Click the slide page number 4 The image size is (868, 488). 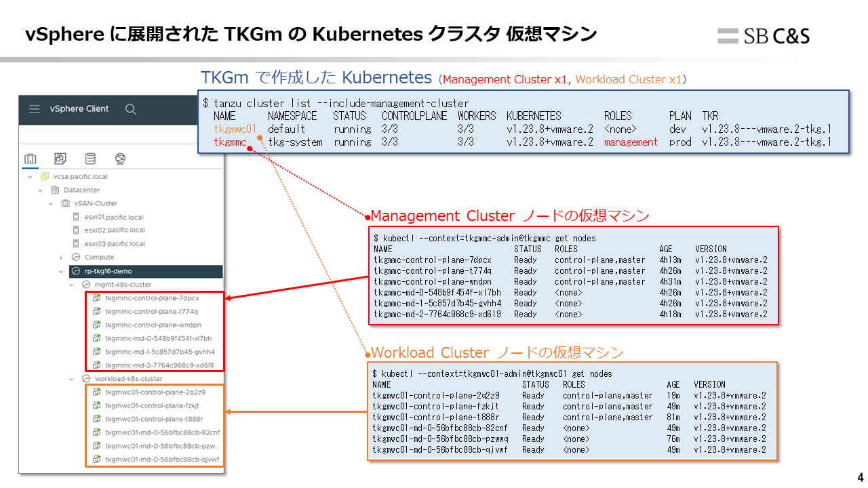tap(861, 476)
